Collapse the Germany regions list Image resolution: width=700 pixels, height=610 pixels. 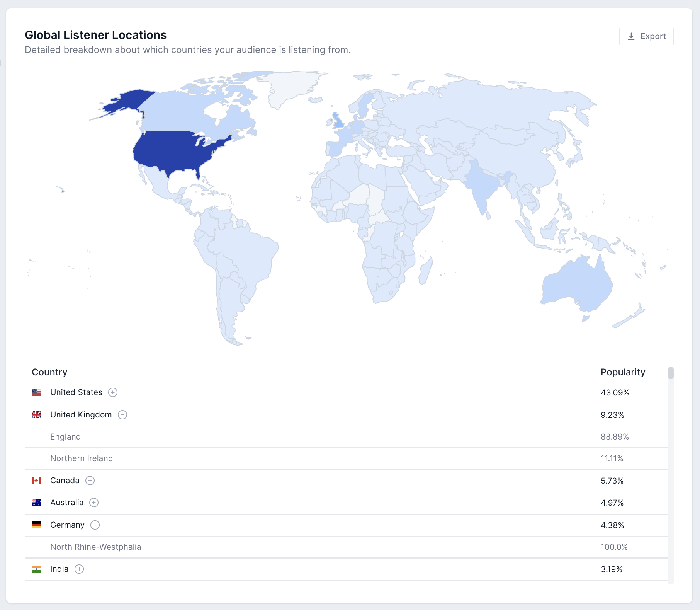point(95,525)
